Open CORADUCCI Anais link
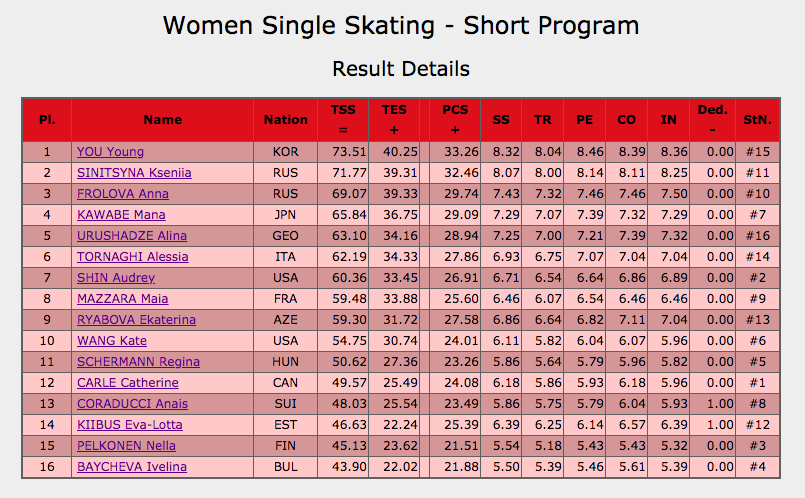The height and width of the screenshot is (498, 805). coord(132,404)
